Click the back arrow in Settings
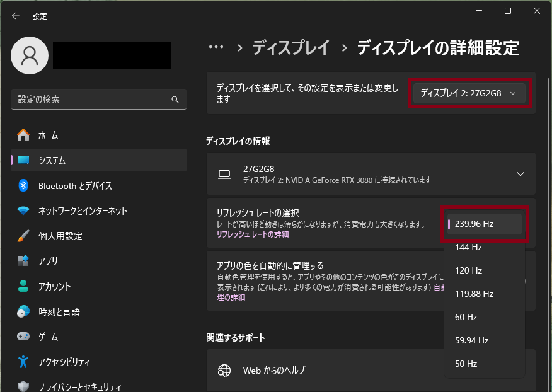The height and width of the screenshot is (392, 552). point(16,16)
